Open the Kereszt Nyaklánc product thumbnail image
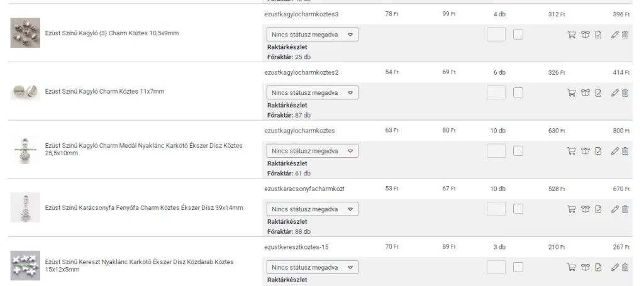The width and height of the screenshot is (644, 286). 25,266
